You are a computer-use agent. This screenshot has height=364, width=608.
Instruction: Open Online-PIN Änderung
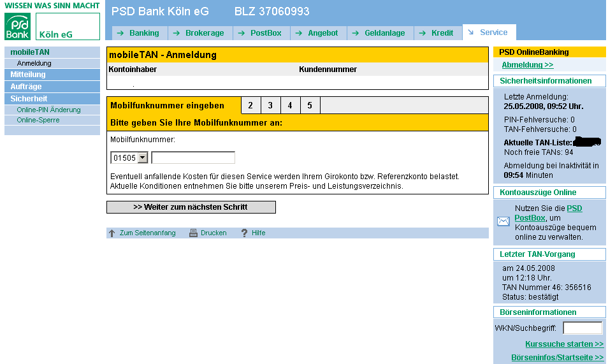(x=52, y=110)
